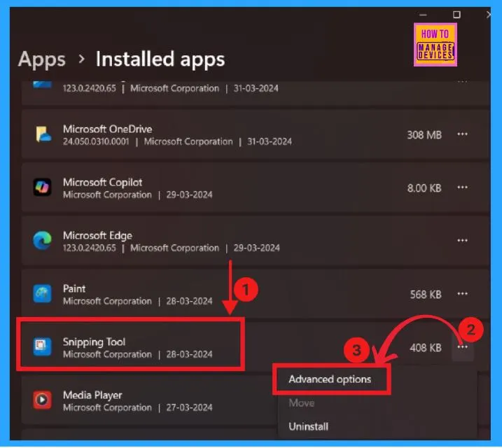Click the 308 MB size value
502x448 pixels.
(424, 134)
